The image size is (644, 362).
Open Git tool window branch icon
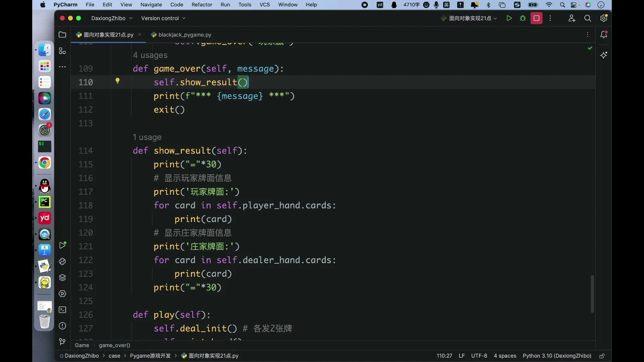62,342
